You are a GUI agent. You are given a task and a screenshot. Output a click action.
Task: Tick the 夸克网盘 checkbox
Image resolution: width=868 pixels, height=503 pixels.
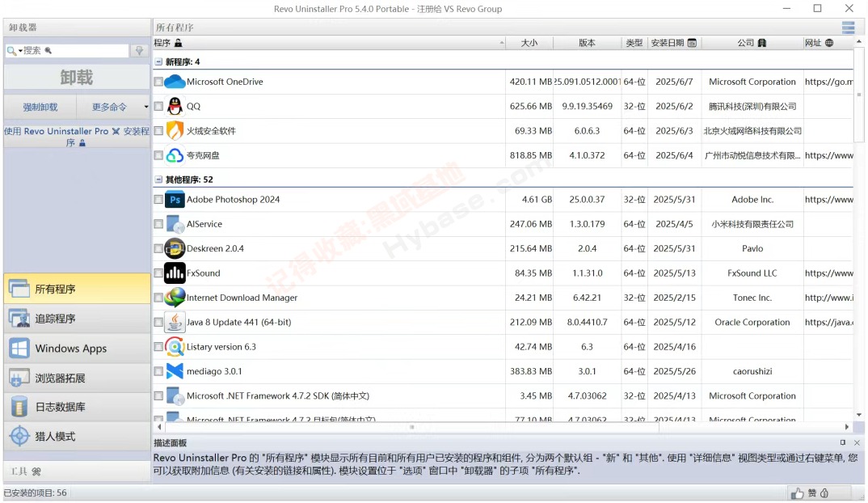coord(158,155)
